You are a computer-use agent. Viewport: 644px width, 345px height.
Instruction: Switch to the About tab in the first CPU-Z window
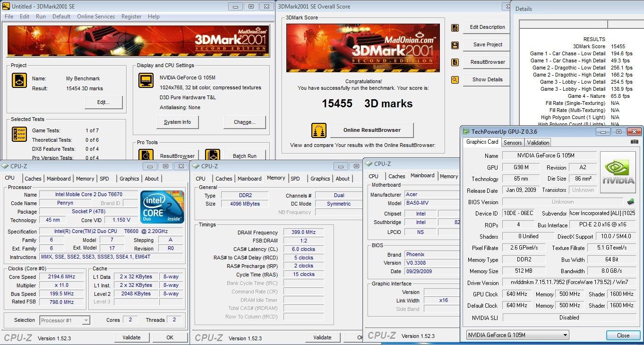click(152, 179)
